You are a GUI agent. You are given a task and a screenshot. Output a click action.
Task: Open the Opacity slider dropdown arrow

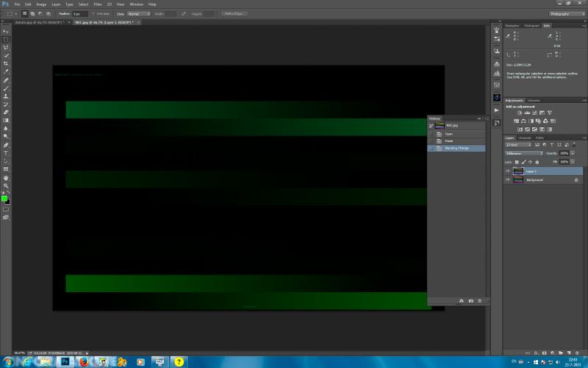573,153
